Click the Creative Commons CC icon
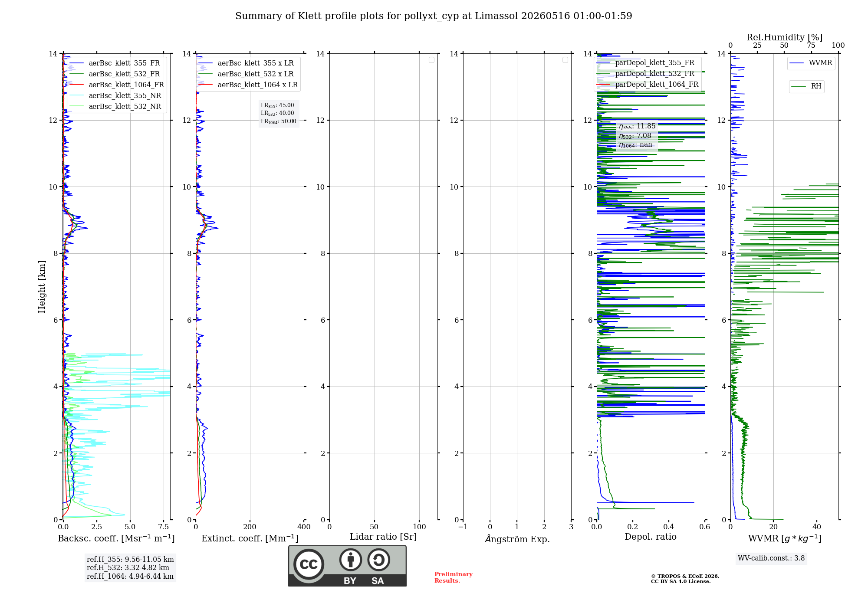This screenshot has width=868, height=590. (309, 564)
